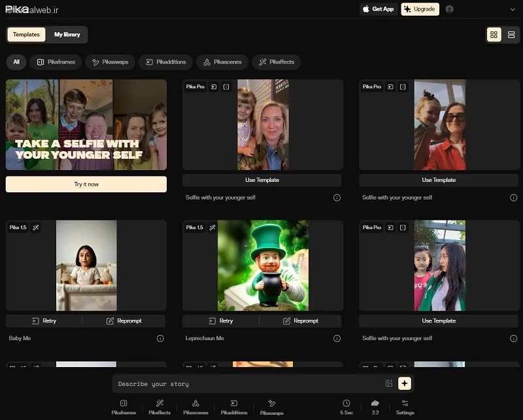Screen dimensions: 523x420
Task: Filter templates by Pikaswaps
Action: coord(110,62)
